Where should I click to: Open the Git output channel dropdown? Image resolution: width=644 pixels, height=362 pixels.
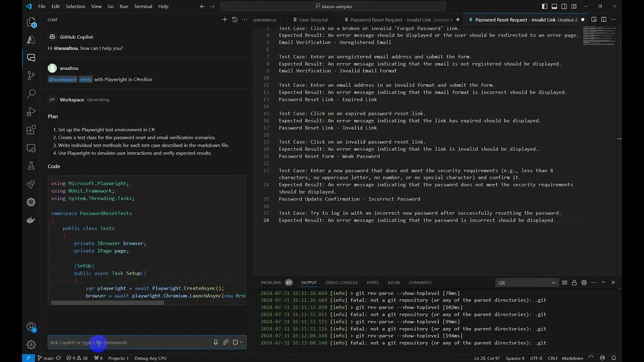click(527, 283)
